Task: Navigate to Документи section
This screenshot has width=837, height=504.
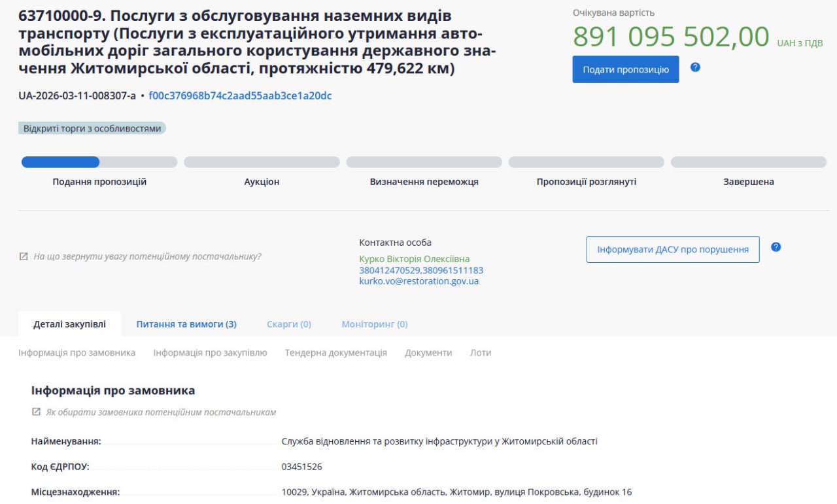Action: pyautogui.click(x=428, y=353)
